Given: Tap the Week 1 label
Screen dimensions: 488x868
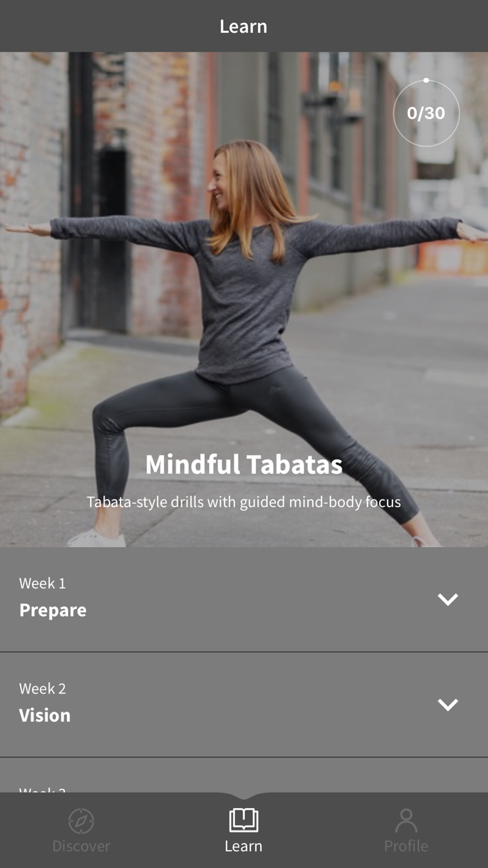Looking at the screenshot, I should (x=43, y=583).
